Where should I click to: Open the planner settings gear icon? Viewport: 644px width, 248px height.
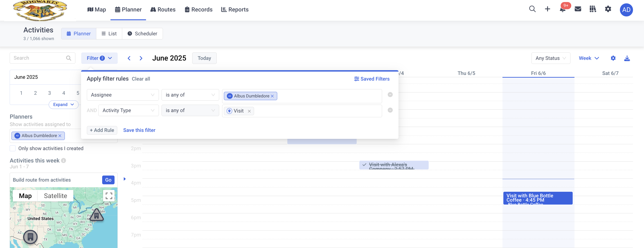point(613,58)
